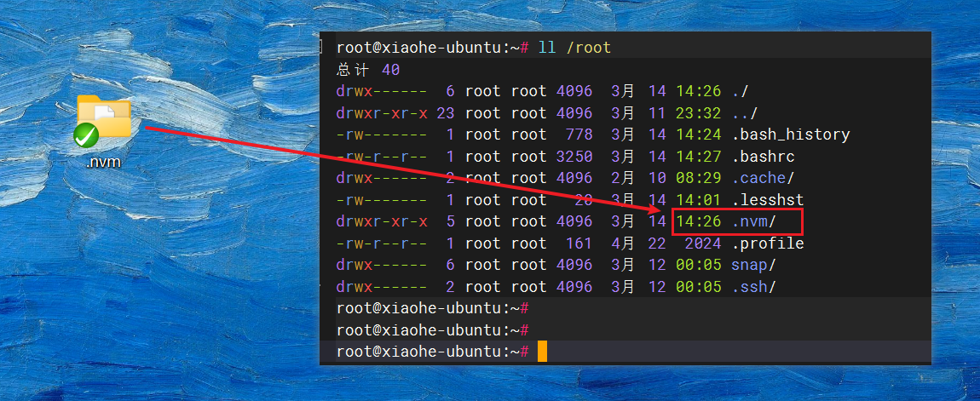980x401 pixels.
Task: Click the .profile file name
Action: (x=768, y=243)
